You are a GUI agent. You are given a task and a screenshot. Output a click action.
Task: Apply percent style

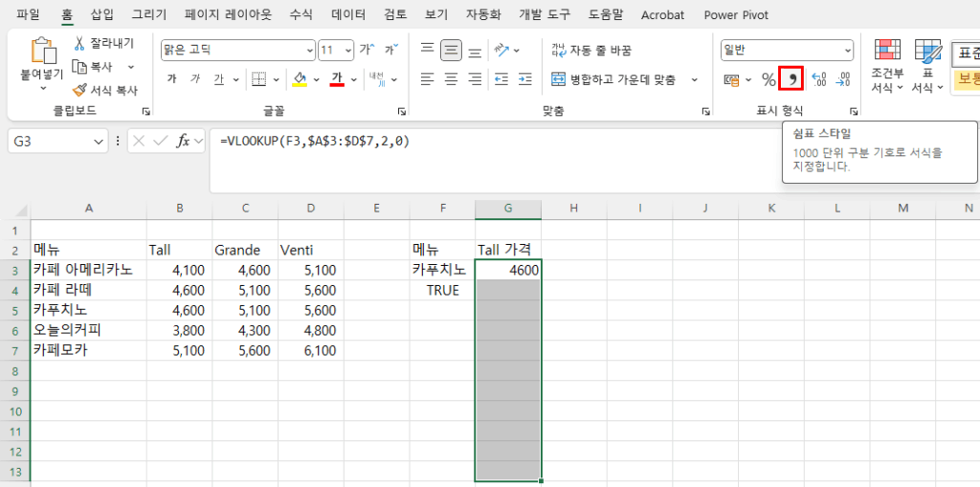pyautogui.click(x=768, y=79)
